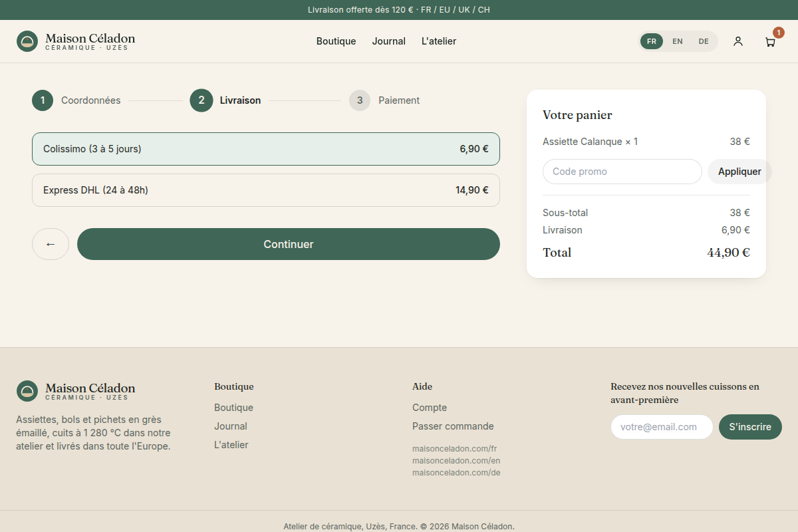This screenshot has height=532, width=798.
Task: Click the free delivery announcement banner text
Action: (x=399, y=10)
